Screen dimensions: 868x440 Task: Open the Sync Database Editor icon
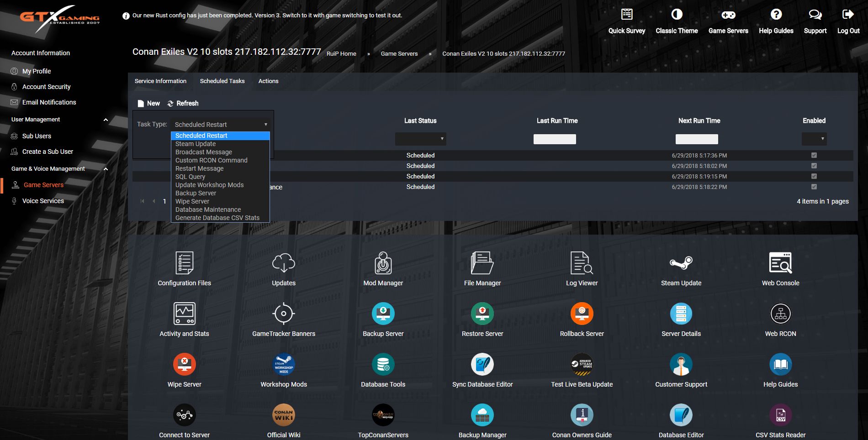pyautogui.click(x=482, y=364)
